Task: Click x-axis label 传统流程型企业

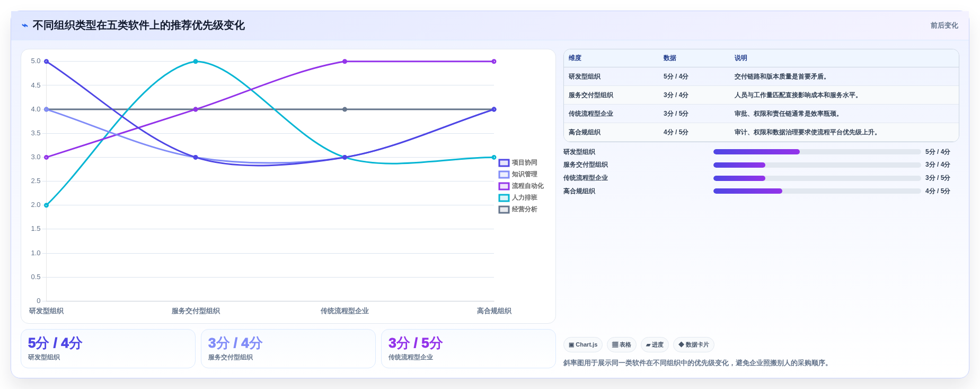Action: click(x=345, y=311)
